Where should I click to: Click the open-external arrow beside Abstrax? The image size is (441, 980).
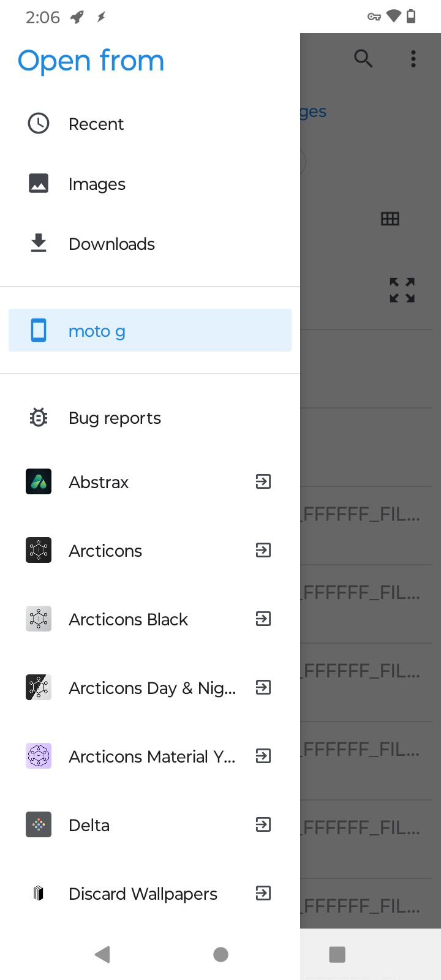point(263,482)
